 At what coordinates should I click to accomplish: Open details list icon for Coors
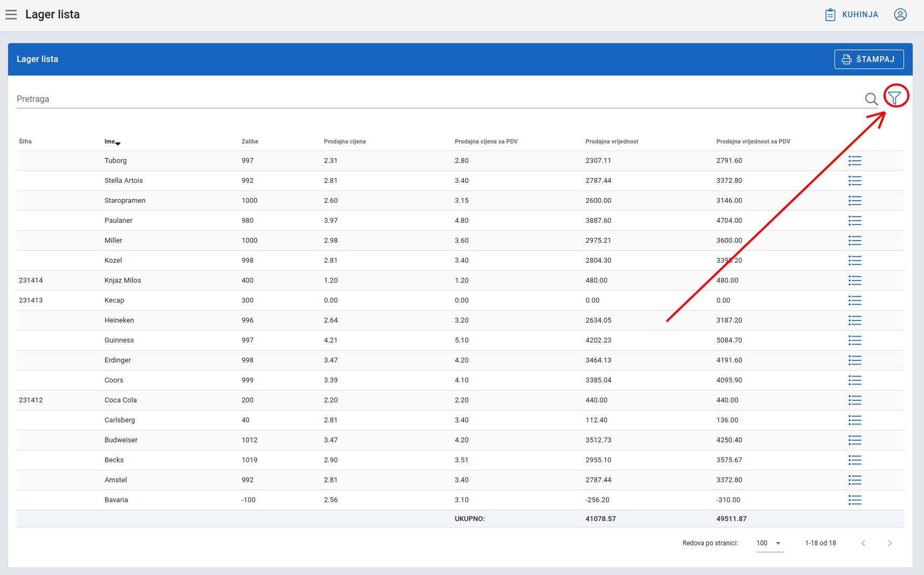coord(855,380)
